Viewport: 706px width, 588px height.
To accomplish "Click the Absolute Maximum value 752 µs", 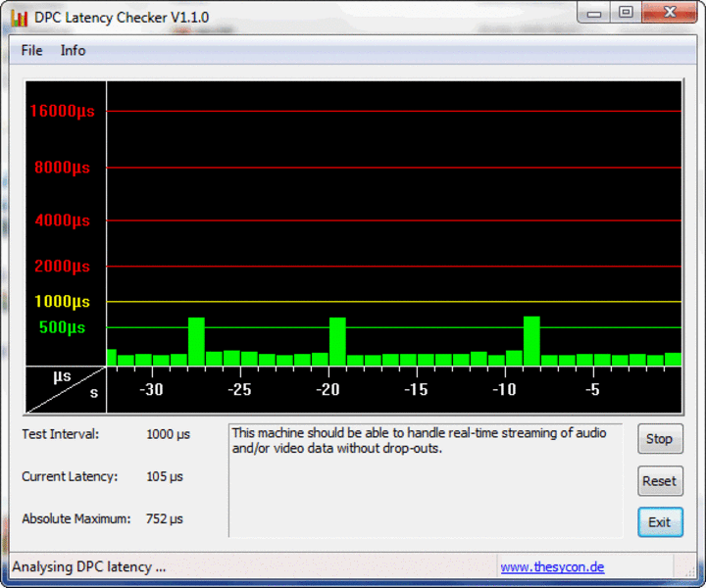I will click(165, 518).
